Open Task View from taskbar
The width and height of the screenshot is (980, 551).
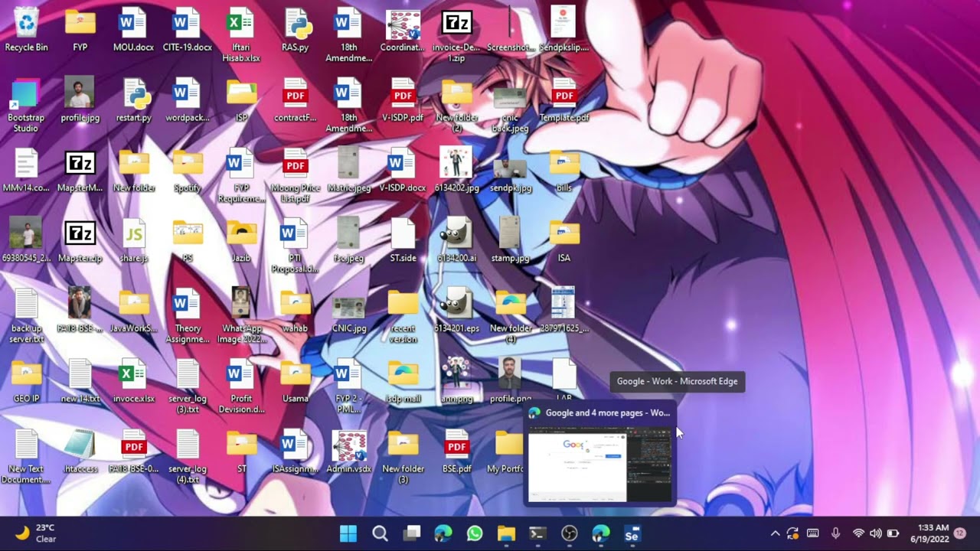coord(412,533)
